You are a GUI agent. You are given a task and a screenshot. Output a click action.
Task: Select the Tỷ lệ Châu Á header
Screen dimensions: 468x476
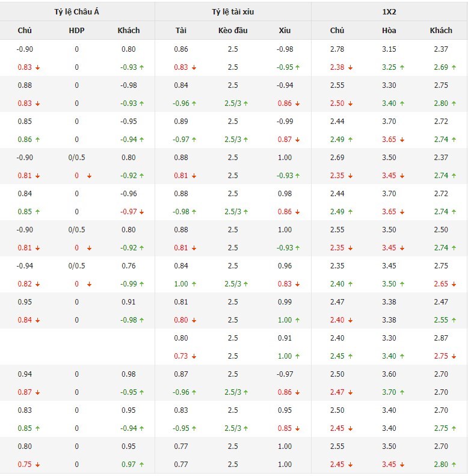(x=76, y=11)
